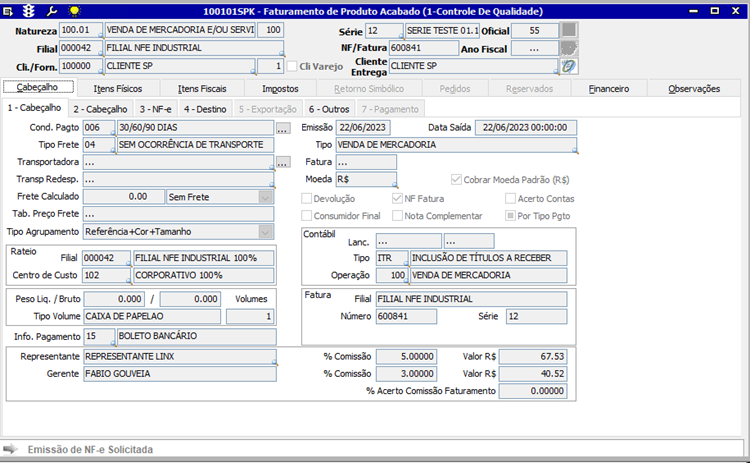Viewport: 750px width, 463px height.
Task: Click the yellow light bulb icon
Action: 74,10
